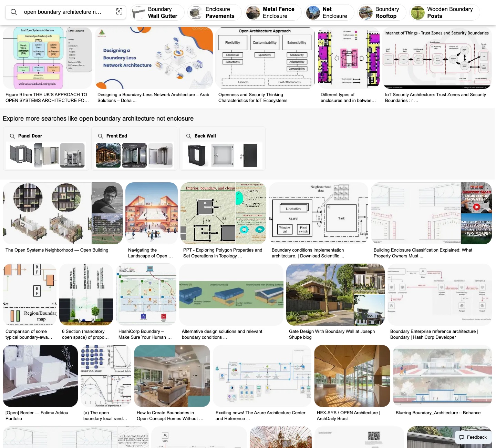Open Boundary Enterprise reference architecture caption link

pyautogui.click(x=434, y=334)
